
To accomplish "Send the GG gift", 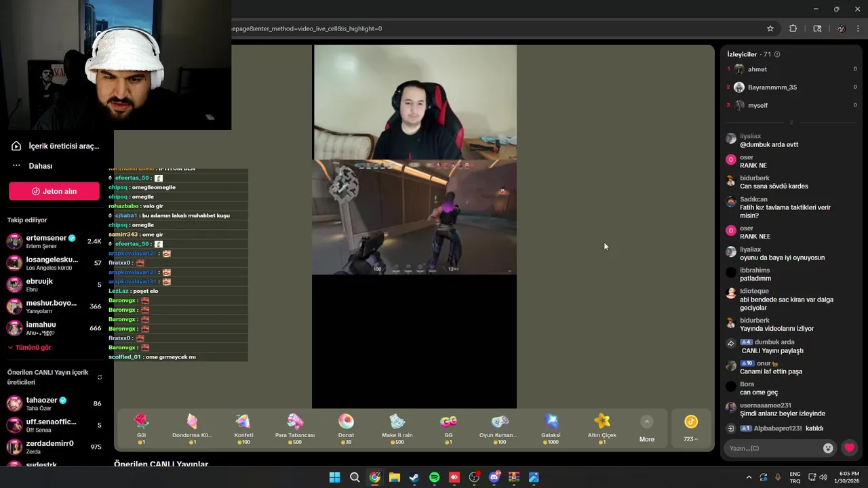I will click(x=448, y=428).
